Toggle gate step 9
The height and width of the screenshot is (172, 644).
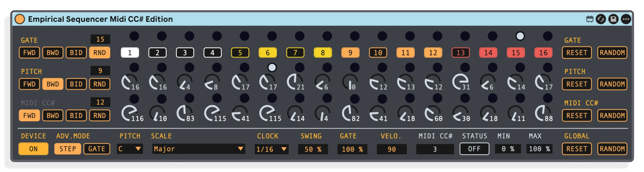tap(350, 53)
